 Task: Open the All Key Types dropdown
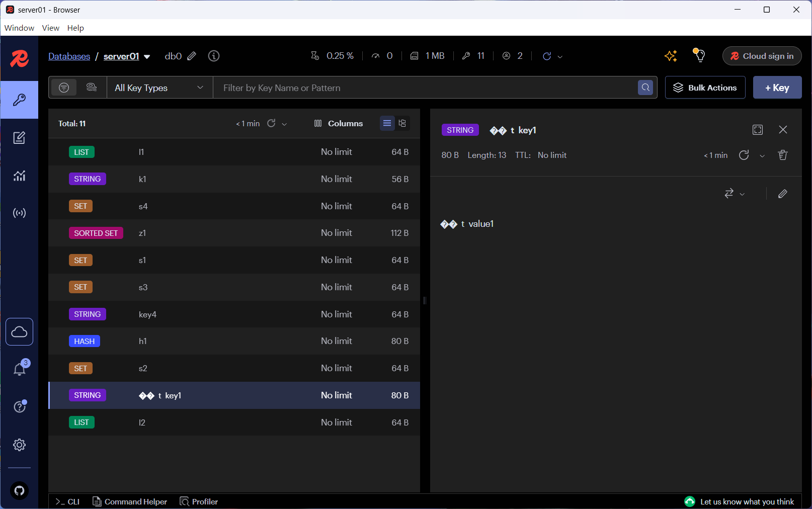pyautogui.click(x=159, y=88)
